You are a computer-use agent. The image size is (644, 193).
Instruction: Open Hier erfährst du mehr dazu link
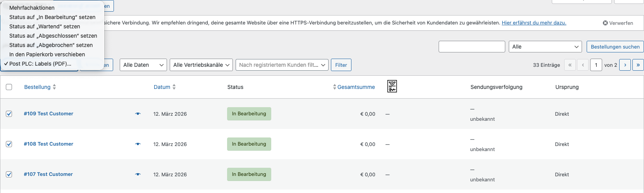(x=534, y=23)
